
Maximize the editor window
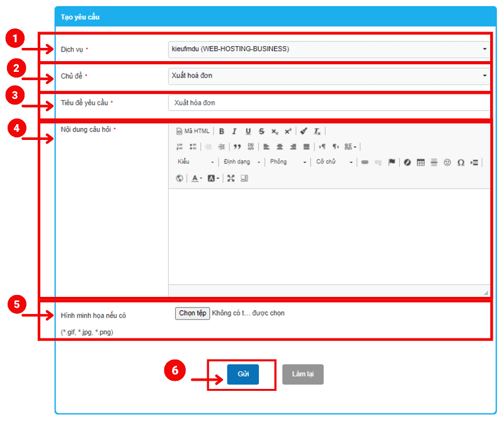pyautogui.click(x=231, y=178)
